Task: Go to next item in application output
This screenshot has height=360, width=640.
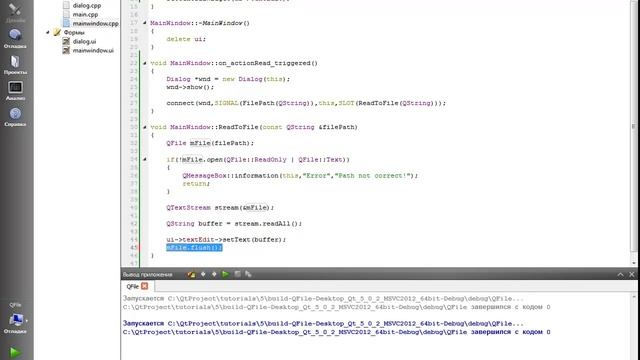Action: coord(214,274)
